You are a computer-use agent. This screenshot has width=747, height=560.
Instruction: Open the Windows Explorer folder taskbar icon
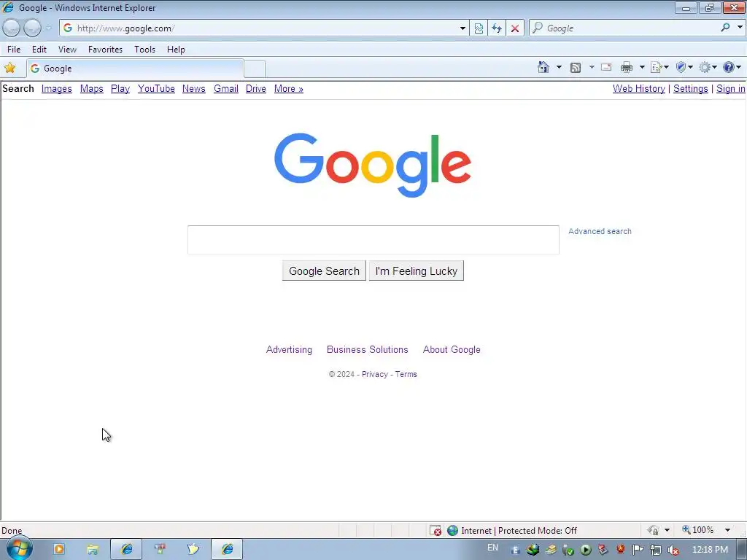point(93,549)
